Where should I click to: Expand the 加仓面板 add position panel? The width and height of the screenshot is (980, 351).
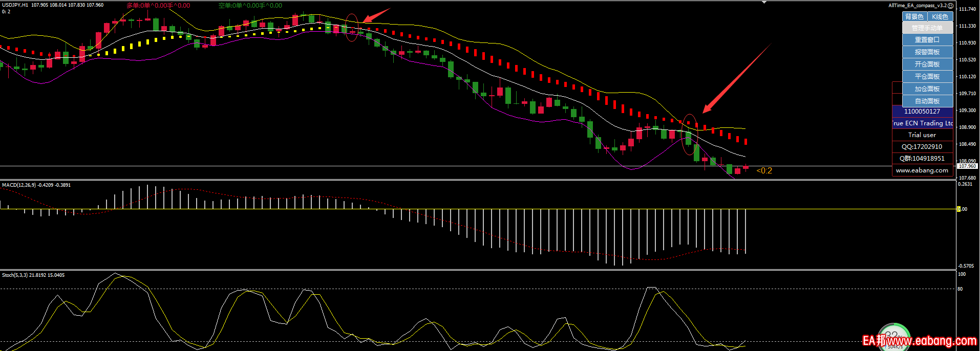click(x=927, y=89)
